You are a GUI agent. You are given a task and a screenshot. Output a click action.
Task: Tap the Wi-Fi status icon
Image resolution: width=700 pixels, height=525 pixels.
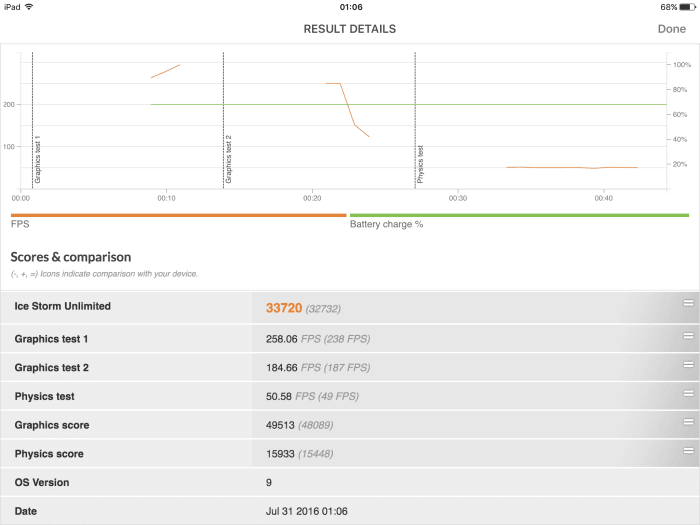point(29,7)
